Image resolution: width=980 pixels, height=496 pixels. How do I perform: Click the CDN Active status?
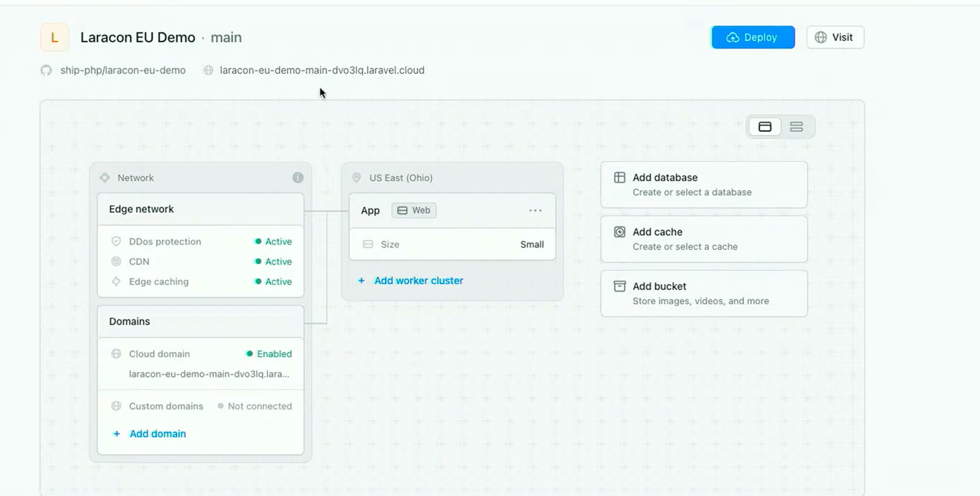[273, 261]
